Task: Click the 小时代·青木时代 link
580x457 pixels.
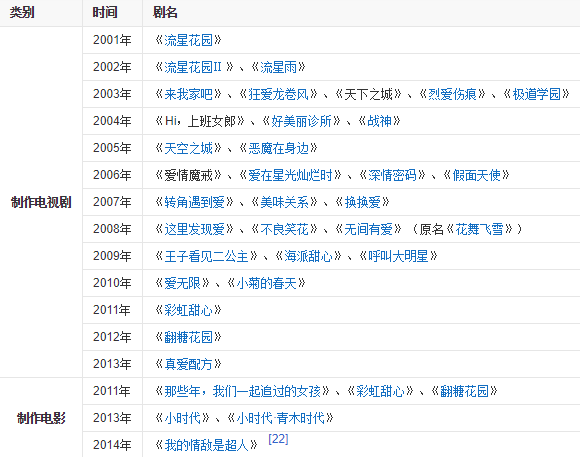Action: pos(280,418)
